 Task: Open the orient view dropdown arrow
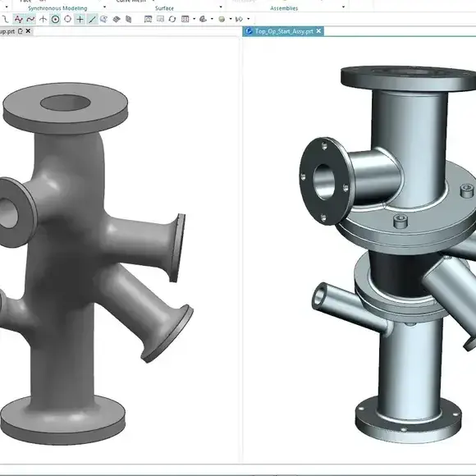[212, 19]
